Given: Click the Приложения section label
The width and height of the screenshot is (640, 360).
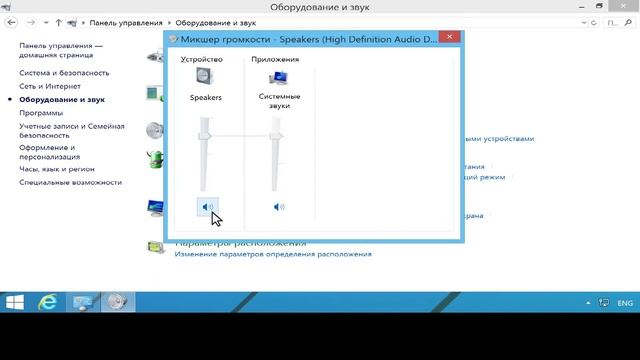Looking at the screenshot, I should tap(275, 59).
